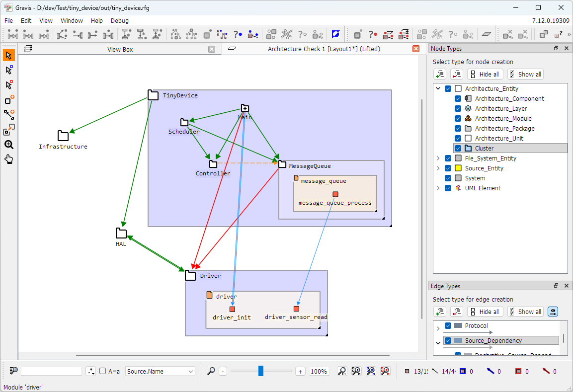Viewport: 573px width, 392px height.
Task: Toggle the Source_Entity checkbox
Action: click(448, 168)
